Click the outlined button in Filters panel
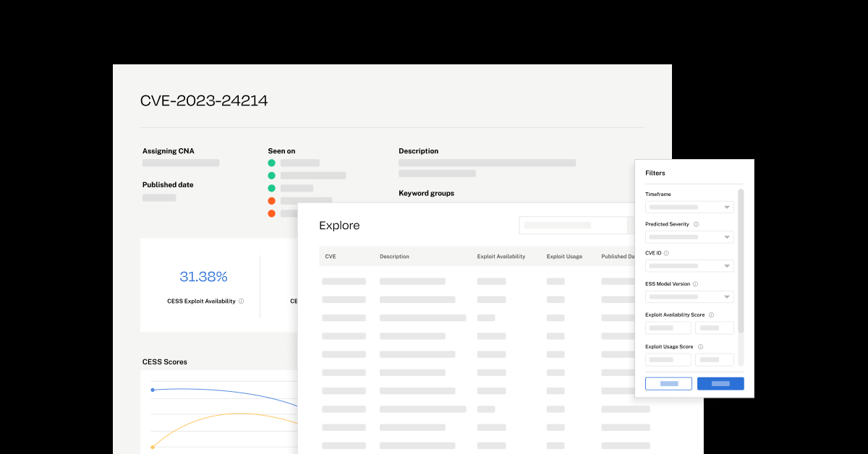868x454 pixels. (x=668, y=384)
